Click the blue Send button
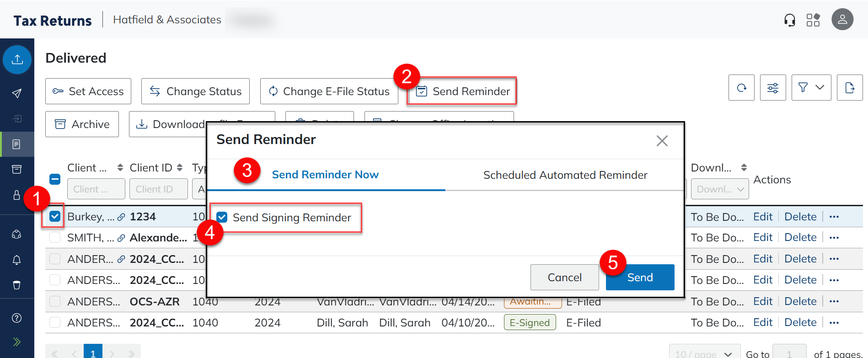 [x=640, y=278]
